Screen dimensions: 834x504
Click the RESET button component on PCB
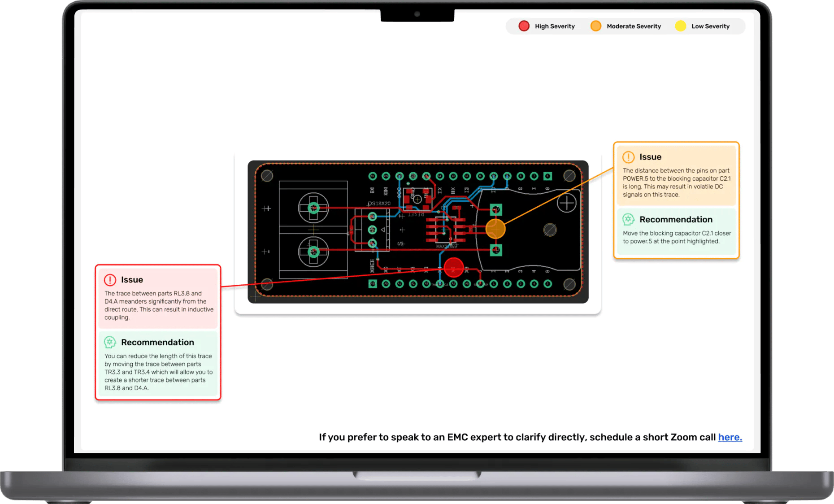click(417, 199)
